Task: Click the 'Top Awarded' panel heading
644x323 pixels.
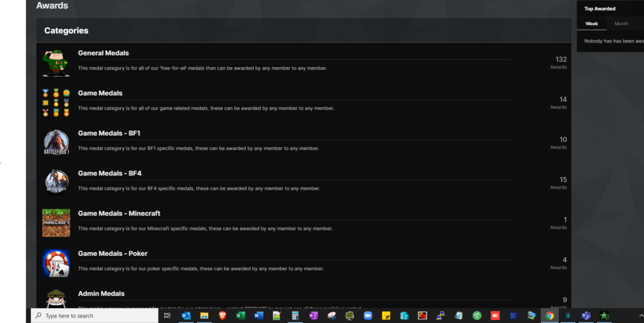Action: coord(600,8)
